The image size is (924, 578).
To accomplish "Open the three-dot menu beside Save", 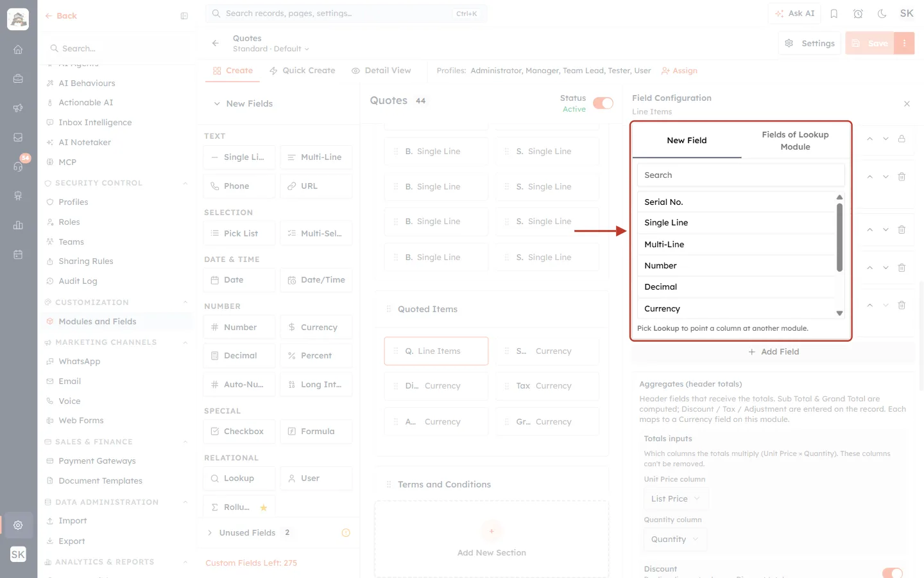I will (x=904, y=43).
